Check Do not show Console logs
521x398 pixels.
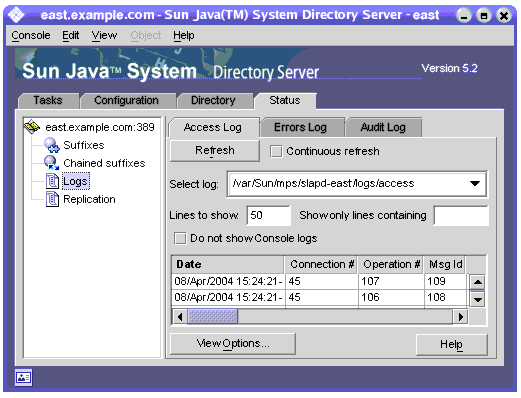coord(180,239)
